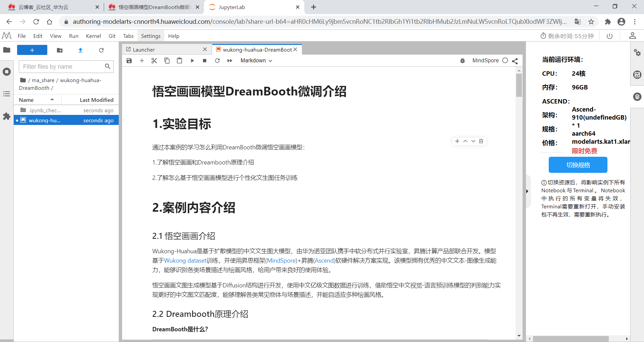This screenshot has height=342, width=644.
Task: Open extension manager puzzle icon in sidebar
Action: pos(7,116)
